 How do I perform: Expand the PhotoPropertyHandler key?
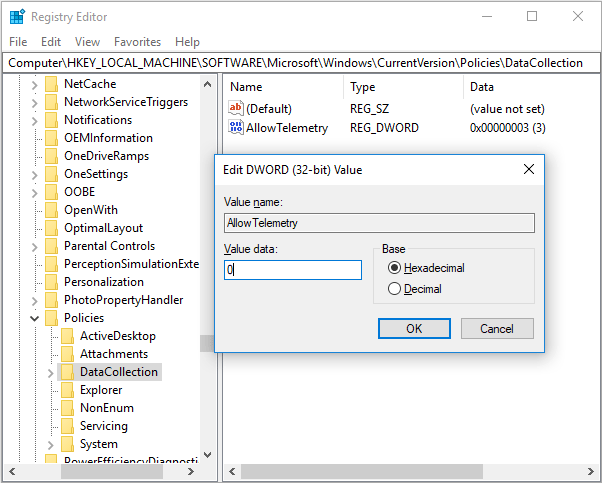click(x=35, y=301)
